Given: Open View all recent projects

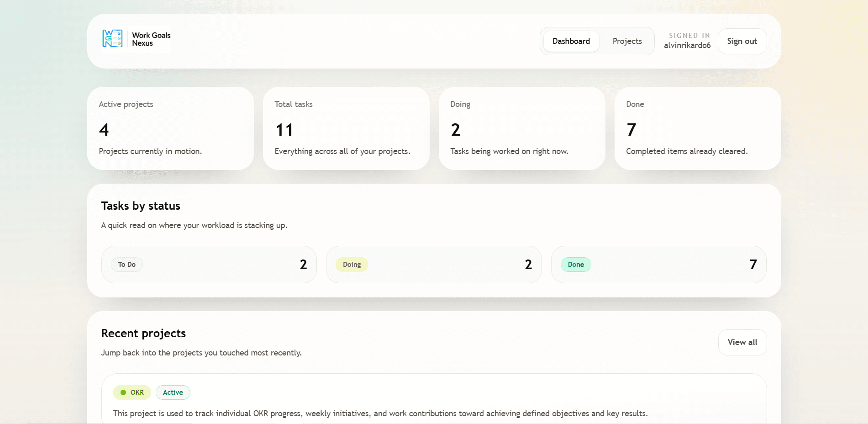Looking at the screenshot, I should (742, 342).
